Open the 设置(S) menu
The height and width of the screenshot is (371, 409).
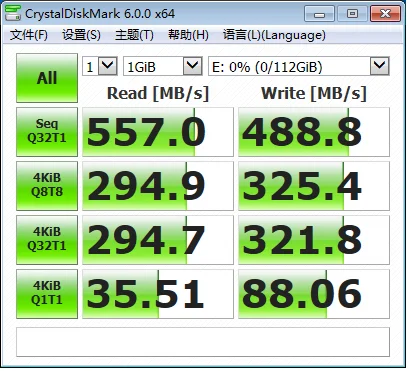pos(81,35)
